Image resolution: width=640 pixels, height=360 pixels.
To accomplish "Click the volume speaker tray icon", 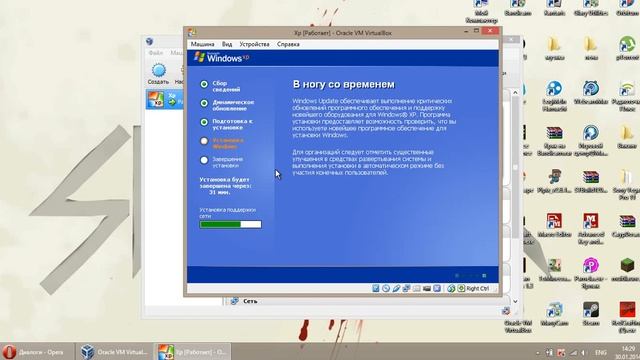I will click(x=584, y=353).
